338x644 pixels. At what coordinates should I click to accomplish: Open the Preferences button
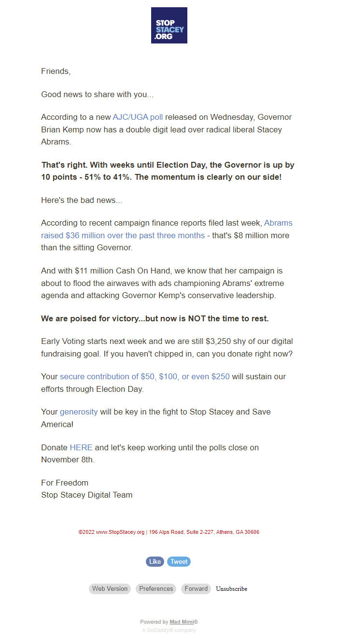[x=156, y=588]
